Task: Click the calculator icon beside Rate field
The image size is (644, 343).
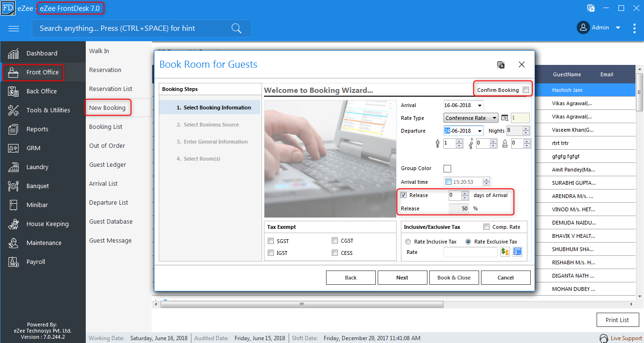Action: pyautogui.click(x=517, y=252)
